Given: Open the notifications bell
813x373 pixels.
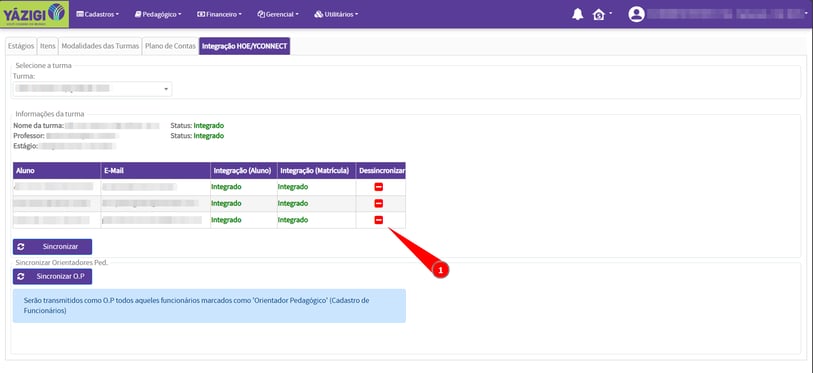Looking at the screenshot, I should [x=578, y=15].
